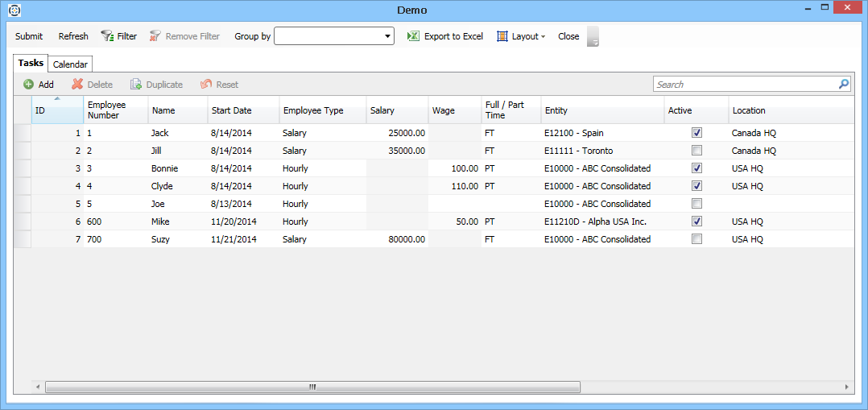The height and width of the screenshot is (410, 868).
Task: Open the Layout dropdown arrow
Action: click(543, 37)
